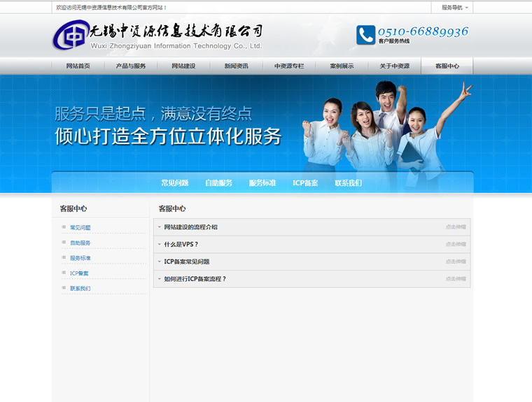Click 联系我们 in the banner sub-navigation

348,183
